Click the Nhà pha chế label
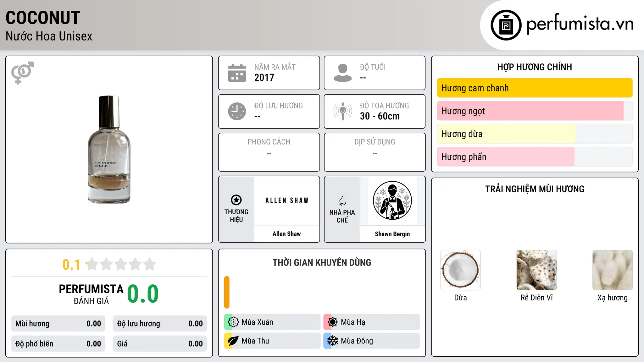The width and height of the screenshot is (644, 362). (342, 216)
